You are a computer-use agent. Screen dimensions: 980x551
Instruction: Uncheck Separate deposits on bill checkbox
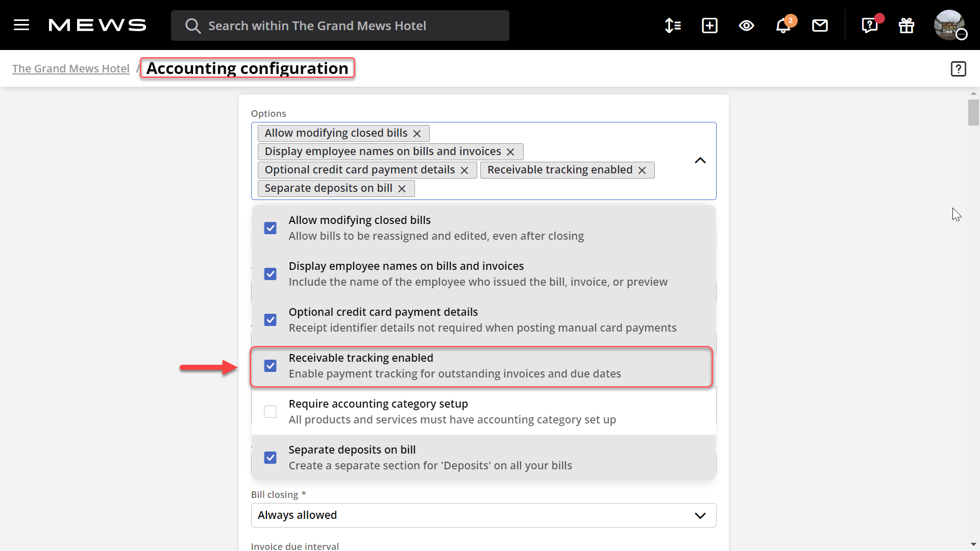[270, 458]
